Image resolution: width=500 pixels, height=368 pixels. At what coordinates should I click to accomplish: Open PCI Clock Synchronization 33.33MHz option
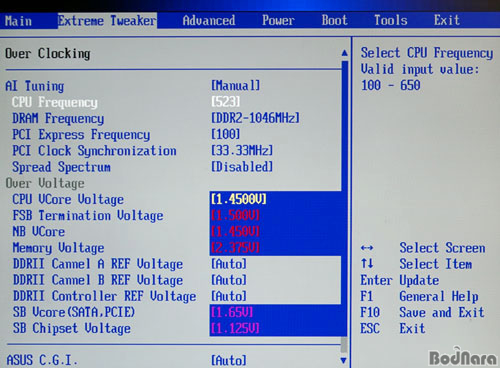[242, 150]
